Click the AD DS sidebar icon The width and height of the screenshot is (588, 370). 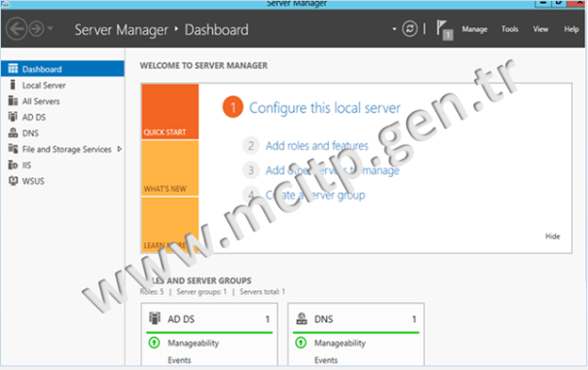[x=13, y=117]
